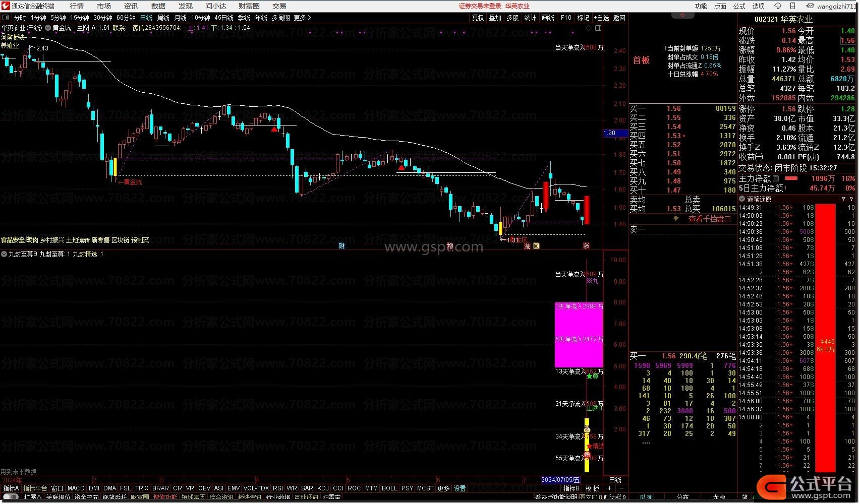The height and width of the screenshot is (504, 860).
Task: Click the minus zoom button in indicator bar
Action: pos(622,488)
